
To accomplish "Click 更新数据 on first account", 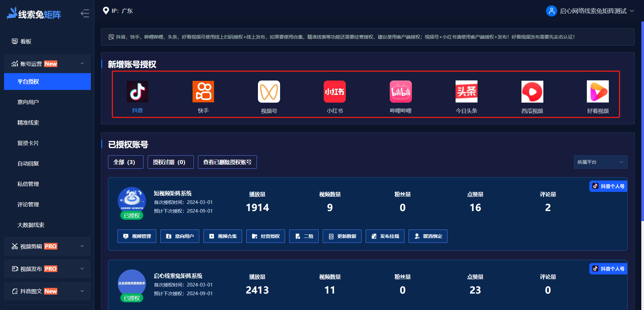I will click(342, 236).
